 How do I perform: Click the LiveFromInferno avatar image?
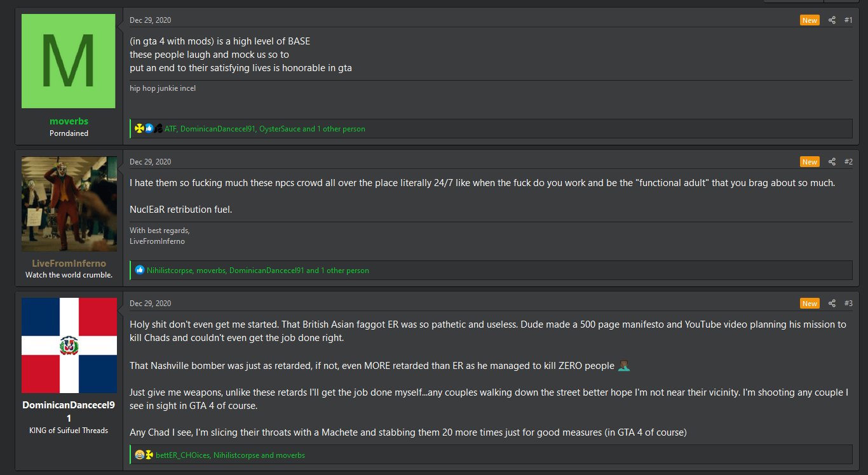[69, 204]
